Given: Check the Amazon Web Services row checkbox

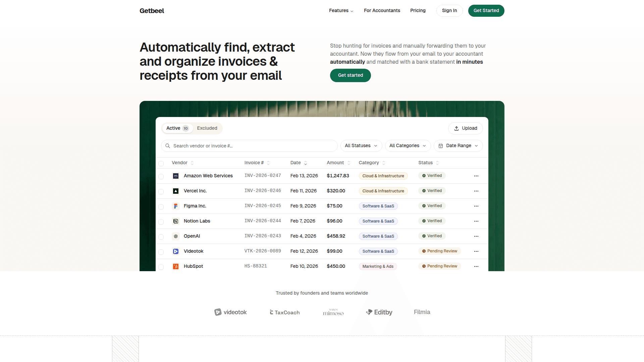Looking at the screenshot, I should click(x=161, y=177).
